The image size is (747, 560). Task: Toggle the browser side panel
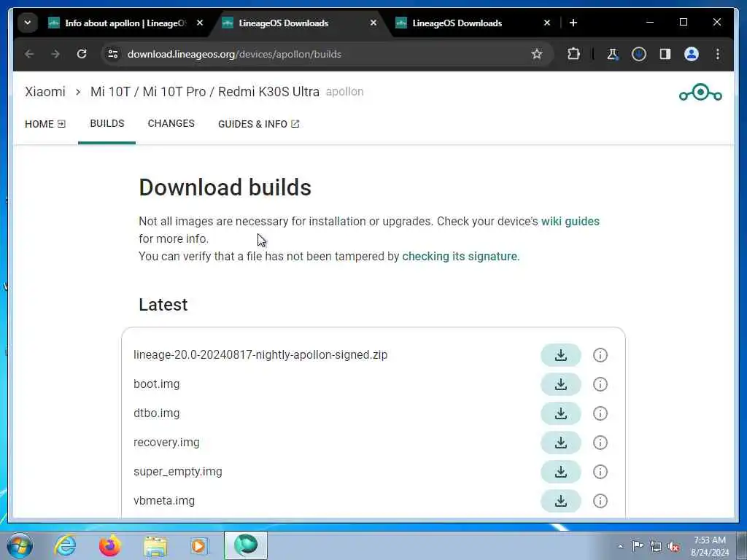tap(665, 54)
